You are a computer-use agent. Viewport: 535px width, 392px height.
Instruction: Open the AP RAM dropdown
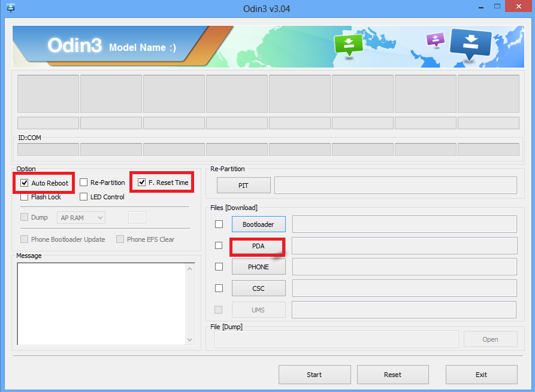81,218
